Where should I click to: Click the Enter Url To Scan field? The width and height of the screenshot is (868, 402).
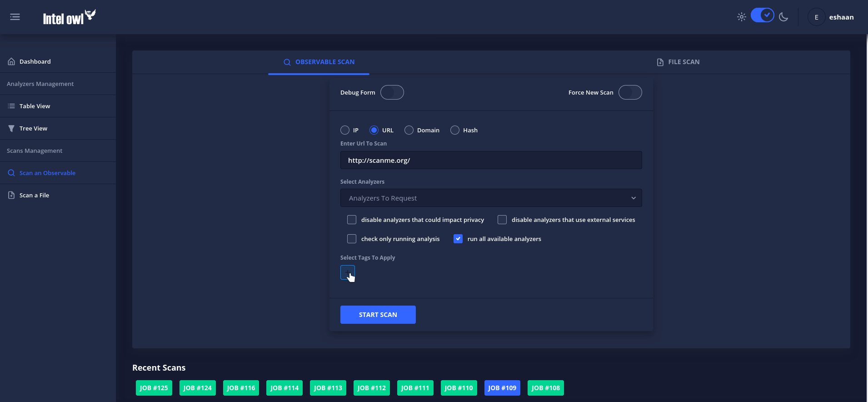[x=491, y=161]
